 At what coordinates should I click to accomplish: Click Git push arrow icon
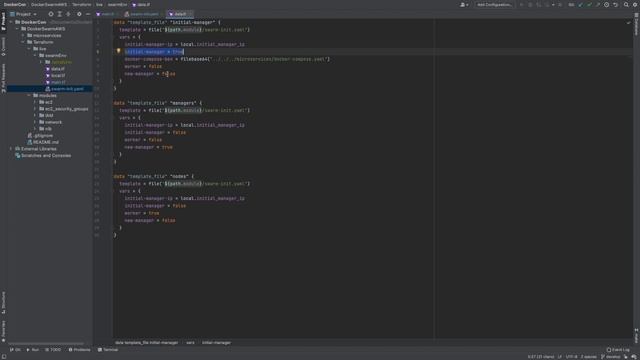[598, 4]
